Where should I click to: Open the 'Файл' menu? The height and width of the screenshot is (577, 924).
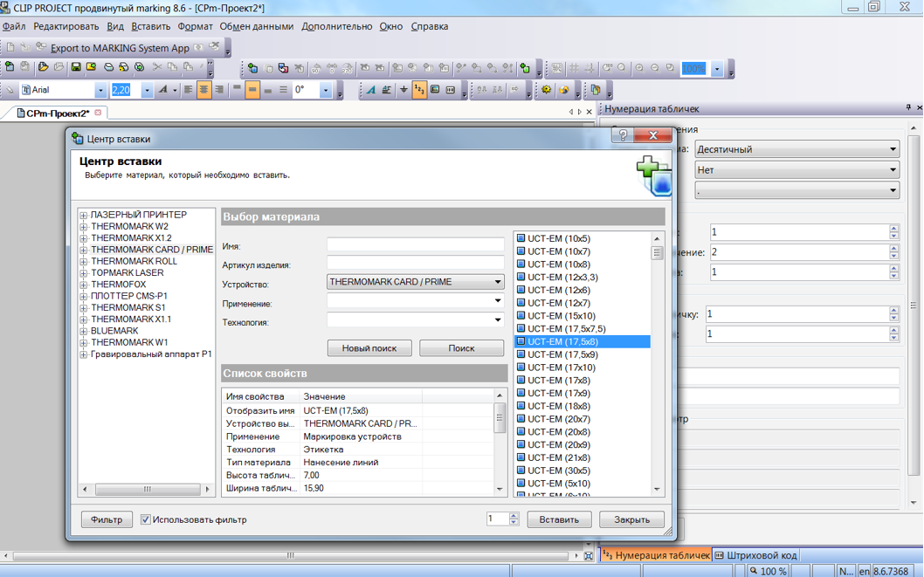pyautogui.click(x=14, y=26)
